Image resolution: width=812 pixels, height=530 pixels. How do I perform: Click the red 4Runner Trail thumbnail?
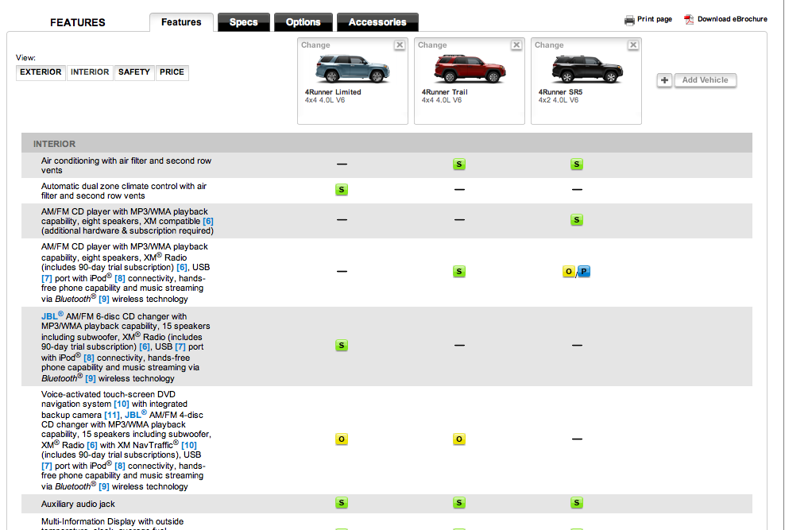point(470,69)
